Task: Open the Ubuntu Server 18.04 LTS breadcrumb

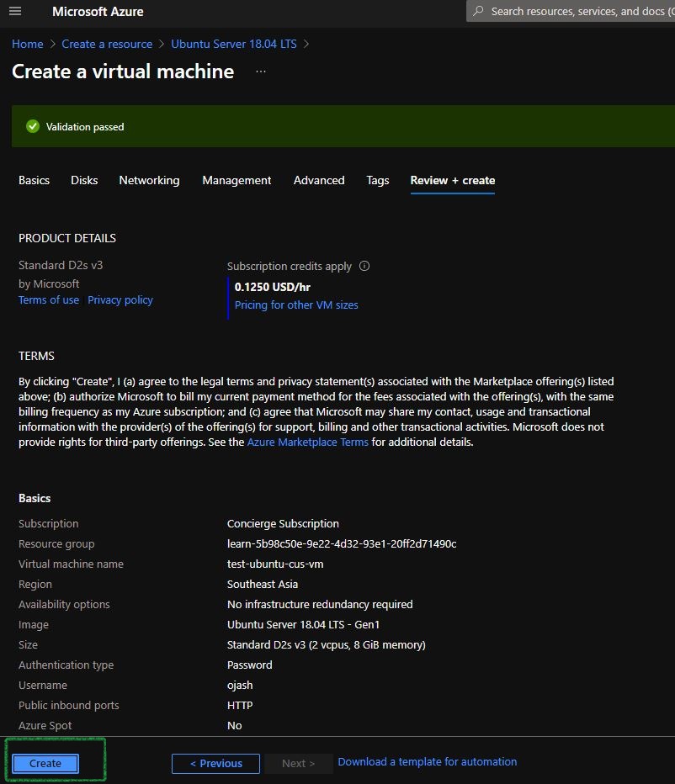Action: [x=234, y=44]
